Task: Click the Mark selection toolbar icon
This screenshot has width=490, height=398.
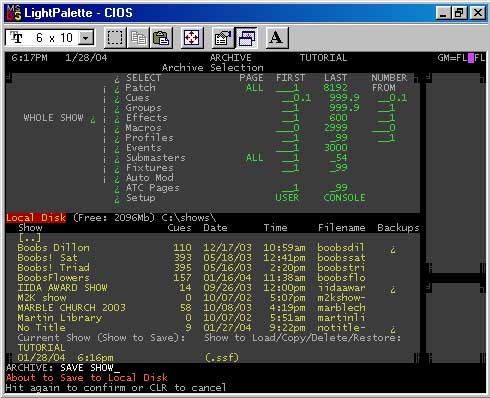Action: (x=115, y=38)
